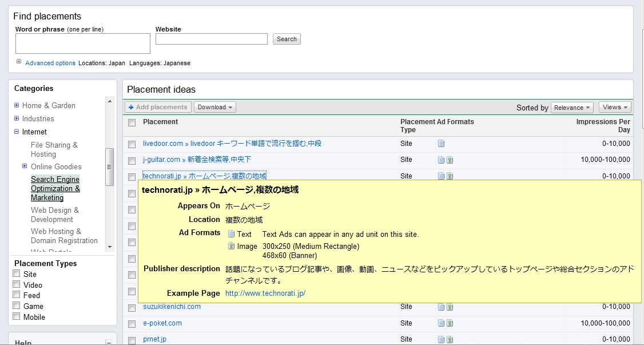Screen dimensions: 644x345
Task: Expand the Home & Garden category plus icon
Action: point(17,105)
